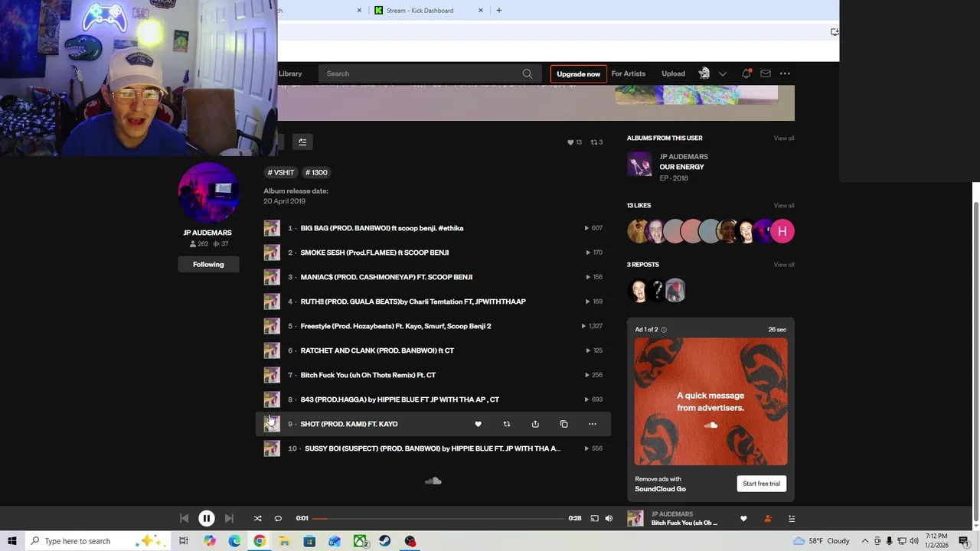Image resolution: width=980 pixels, height=551 pixels.
Task: Open the Windows Start menu
Action: [x=12, y=541]
